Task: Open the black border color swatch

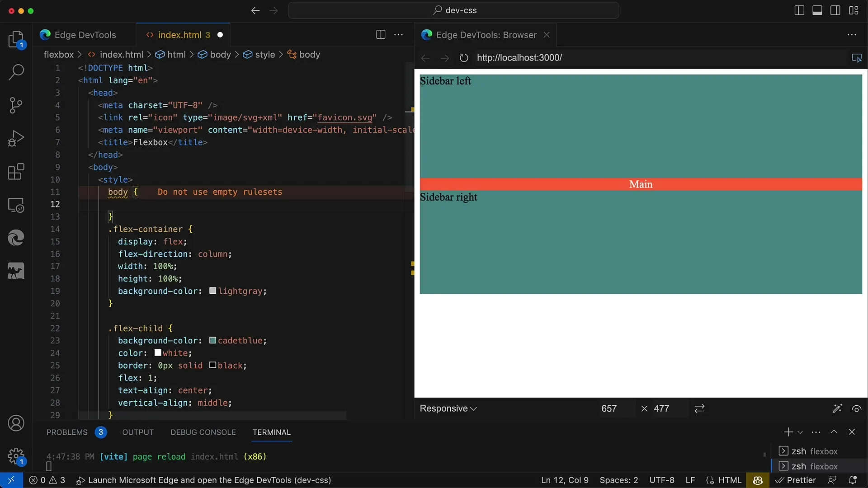Action: [212, 365]
